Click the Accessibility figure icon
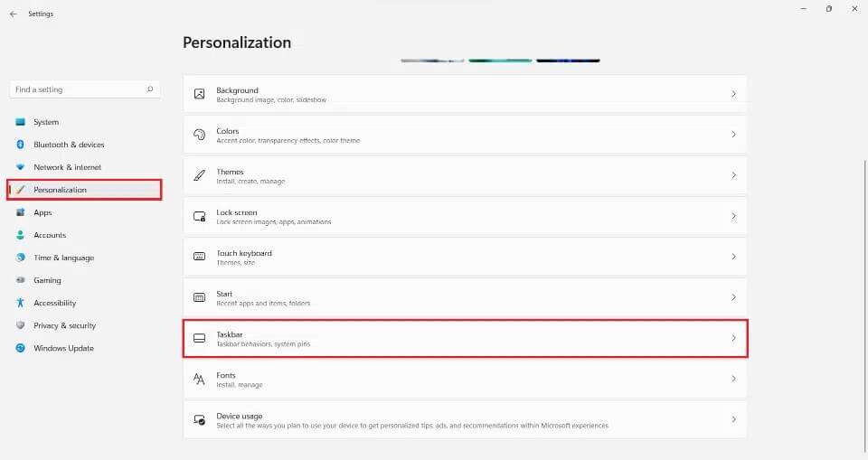 click(21, 303)
